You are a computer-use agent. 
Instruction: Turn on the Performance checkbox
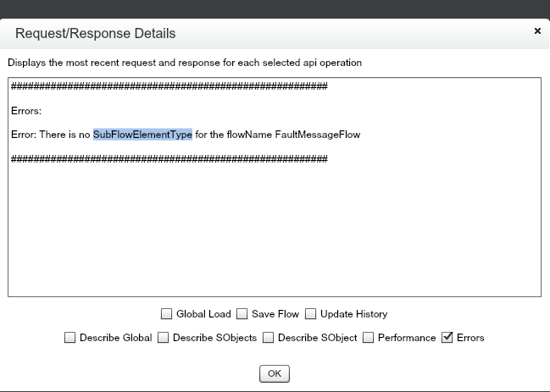point(369,338)
